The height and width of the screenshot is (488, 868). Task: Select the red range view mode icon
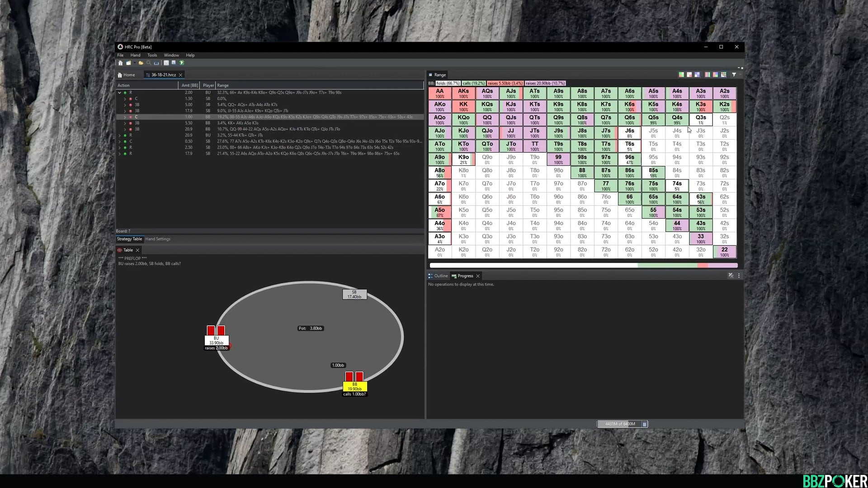coord(689,75)
